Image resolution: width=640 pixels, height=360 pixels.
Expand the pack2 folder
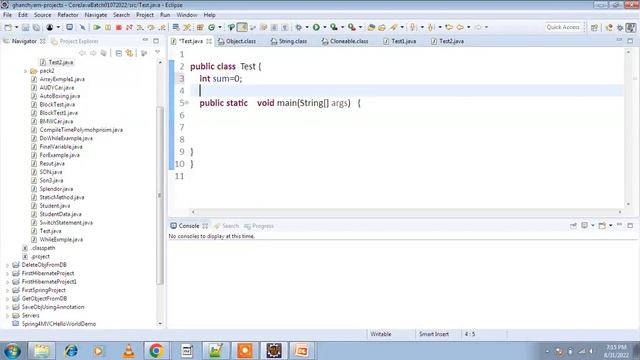point(26,71)
